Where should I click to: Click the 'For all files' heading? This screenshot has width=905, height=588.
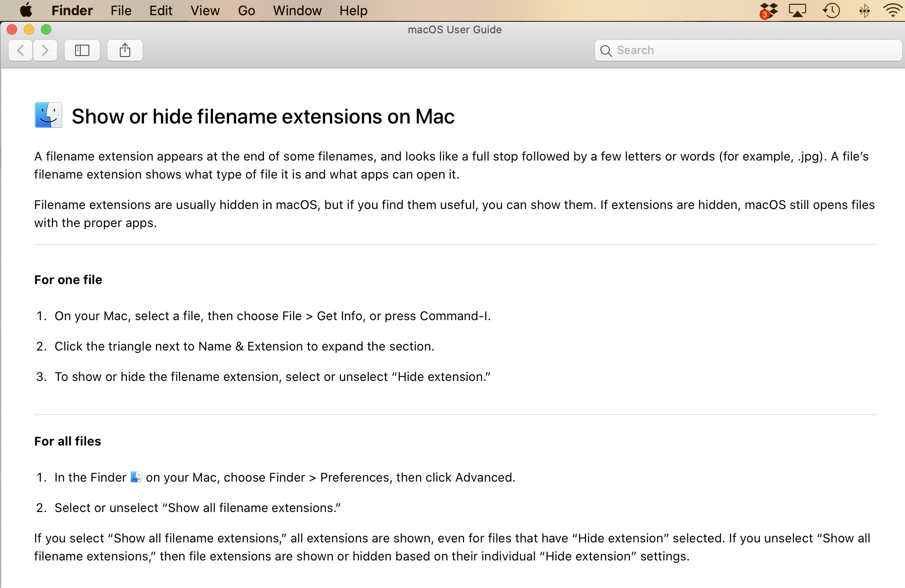point(67,441)
